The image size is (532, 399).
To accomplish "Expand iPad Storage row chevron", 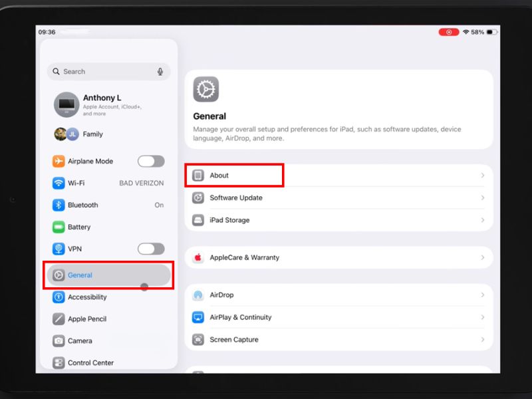I will point(483,220).
